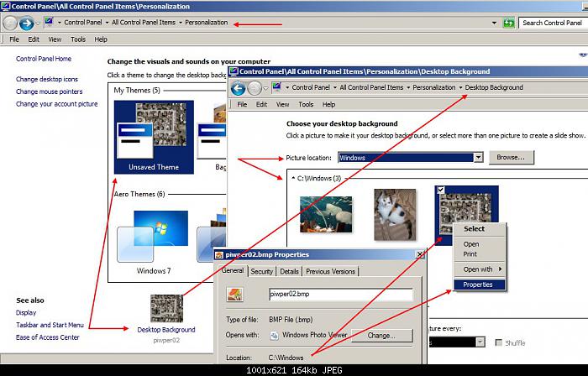Uncheck the checkbox on aerial wallpaper thumbnail

[x=441, y=190]
